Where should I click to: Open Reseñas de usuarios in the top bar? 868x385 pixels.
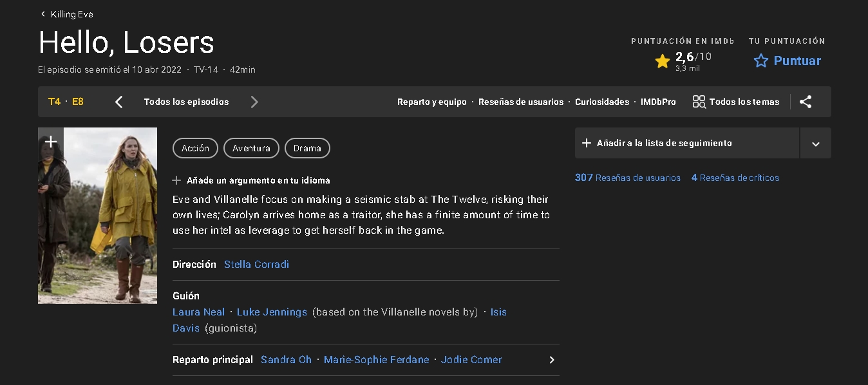[x=521, y=102]
